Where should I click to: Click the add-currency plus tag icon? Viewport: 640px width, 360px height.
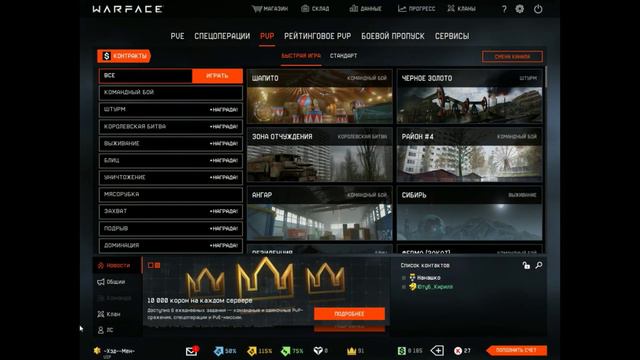pyautogui.click(x=438, y=351)
